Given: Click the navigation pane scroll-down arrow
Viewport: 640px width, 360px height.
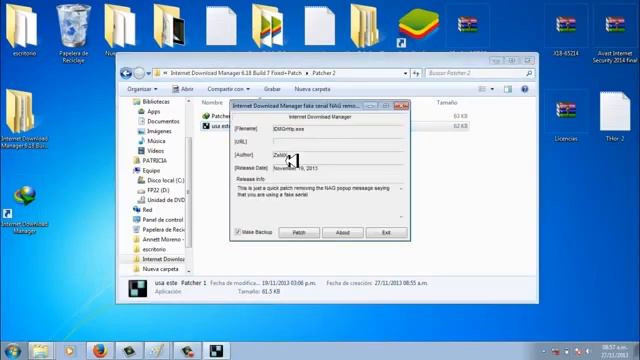Looking at the screenshot, I should [x=189, y=271].
